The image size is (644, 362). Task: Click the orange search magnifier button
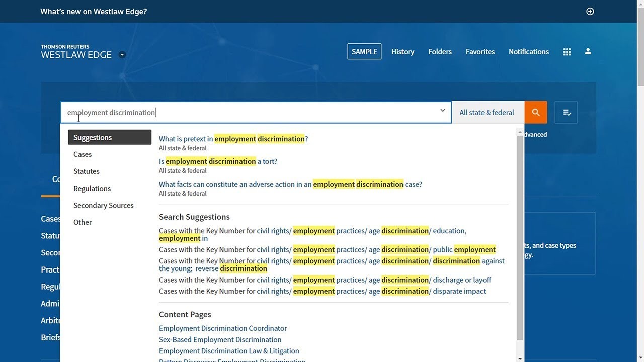coord(536,112)
